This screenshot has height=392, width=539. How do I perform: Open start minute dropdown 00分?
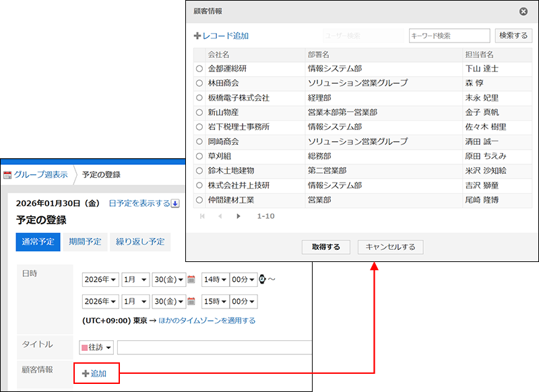(x=243, y=280)
